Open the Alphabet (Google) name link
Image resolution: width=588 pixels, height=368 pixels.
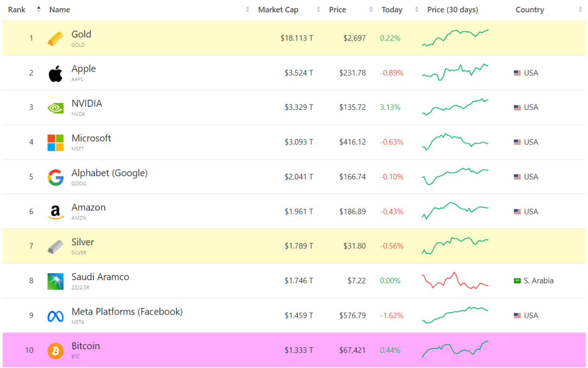[109, 173]
